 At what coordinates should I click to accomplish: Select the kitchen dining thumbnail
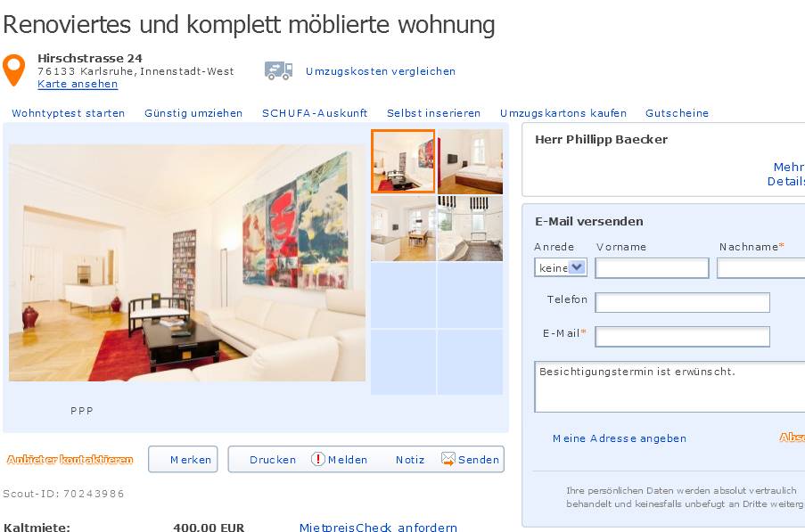coord(403,228)
